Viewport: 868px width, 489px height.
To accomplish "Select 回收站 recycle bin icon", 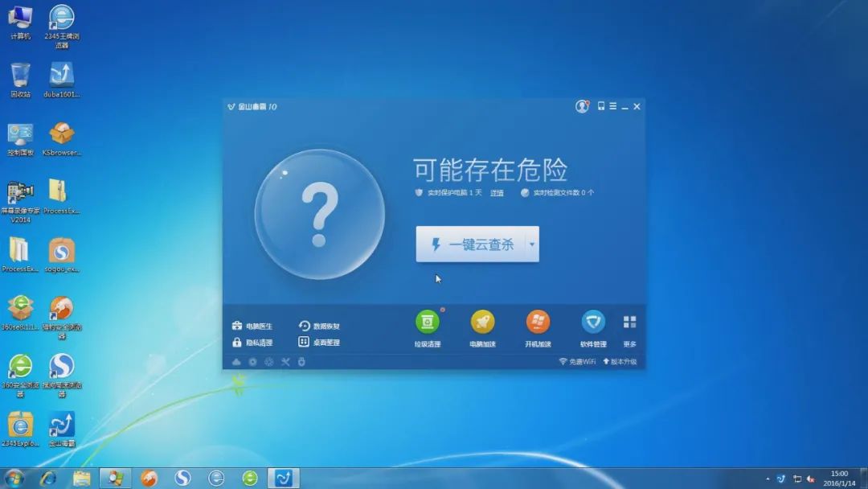I will coord(20,80).
